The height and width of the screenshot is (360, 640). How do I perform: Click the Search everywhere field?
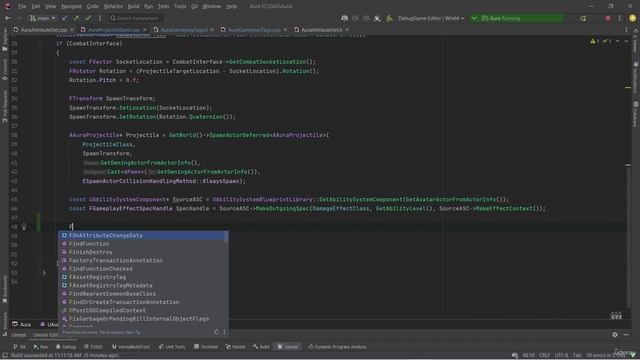[x=136, y=18]
